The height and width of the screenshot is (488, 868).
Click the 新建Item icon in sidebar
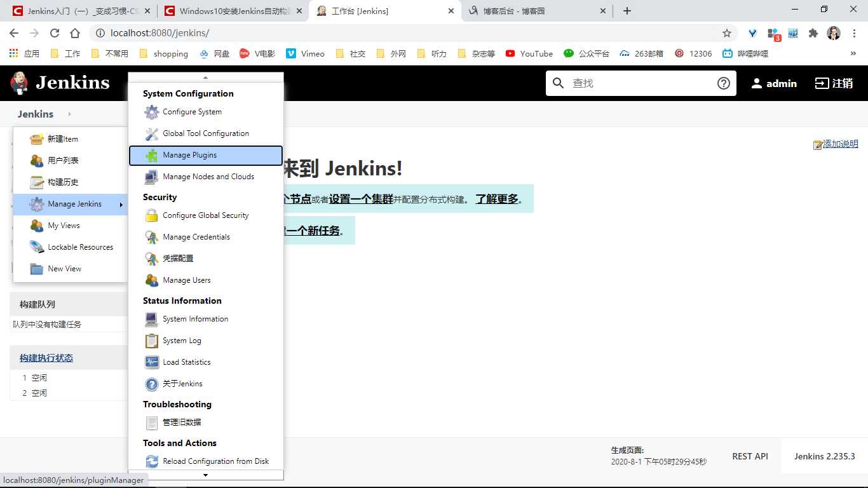(37, 139)
